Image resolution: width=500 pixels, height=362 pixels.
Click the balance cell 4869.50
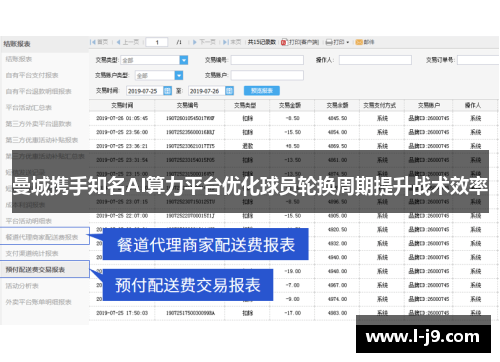337,146
